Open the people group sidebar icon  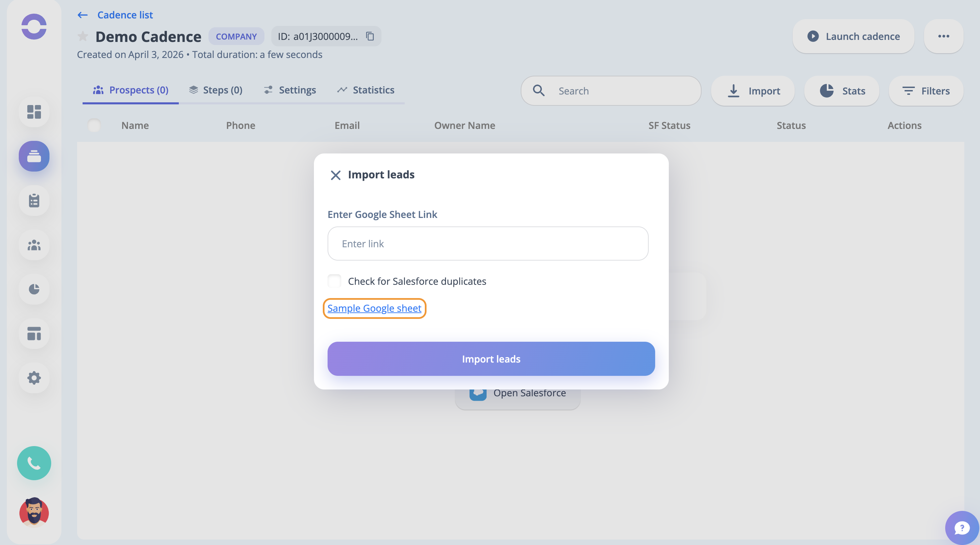tap(34, 245)
